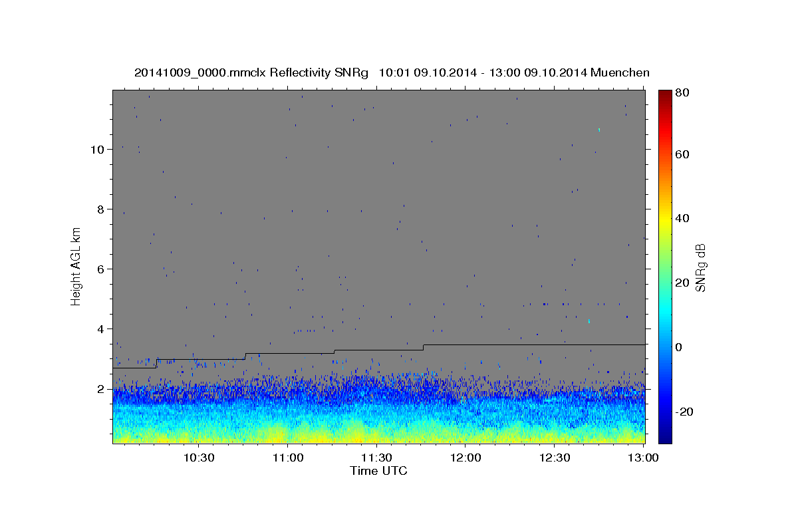Click the height tick label 2
The height and width of the screenshot is (532, 798).
click(101, 389)
